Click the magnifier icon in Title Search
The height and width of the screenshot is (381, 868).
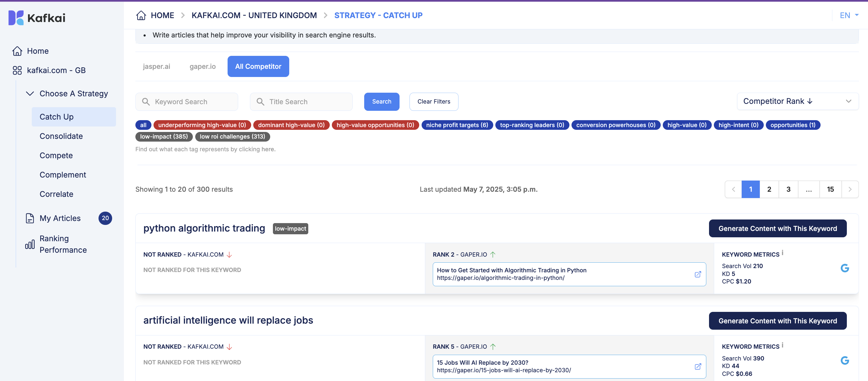[260, 102]
